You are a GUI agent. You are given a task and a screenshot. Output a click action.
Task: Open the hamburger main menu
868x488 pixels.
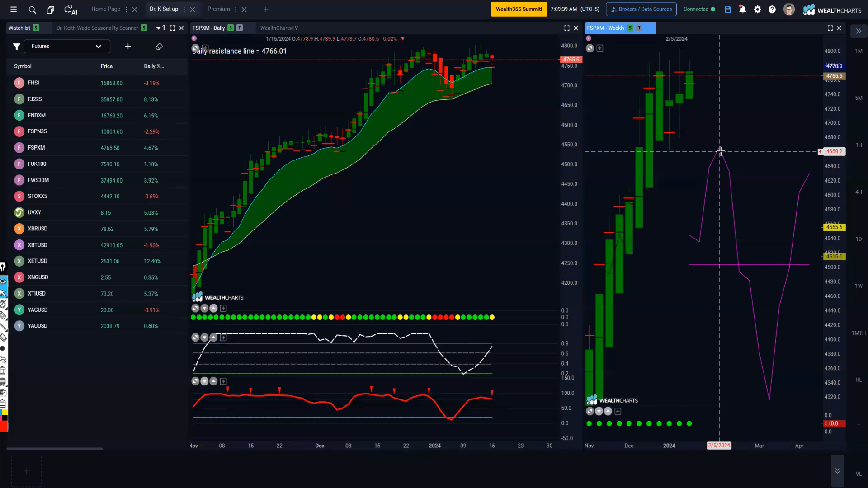tap(14, 9)
